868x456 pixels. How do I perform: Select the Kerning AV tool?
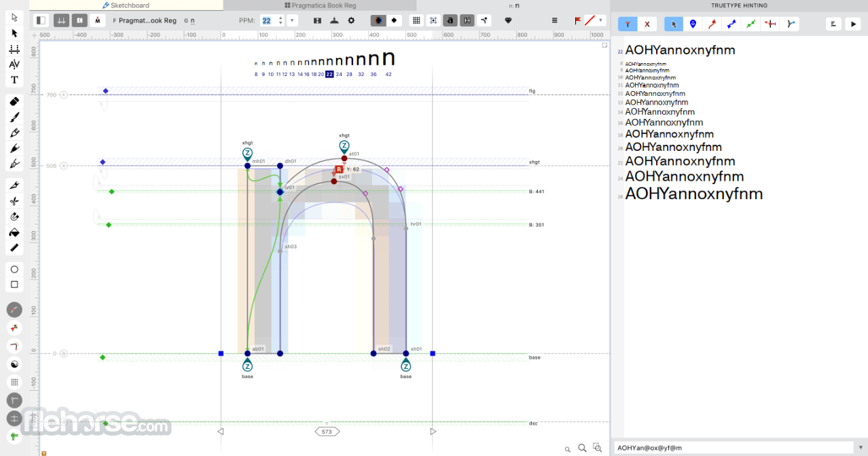click(x=14, y=65)
